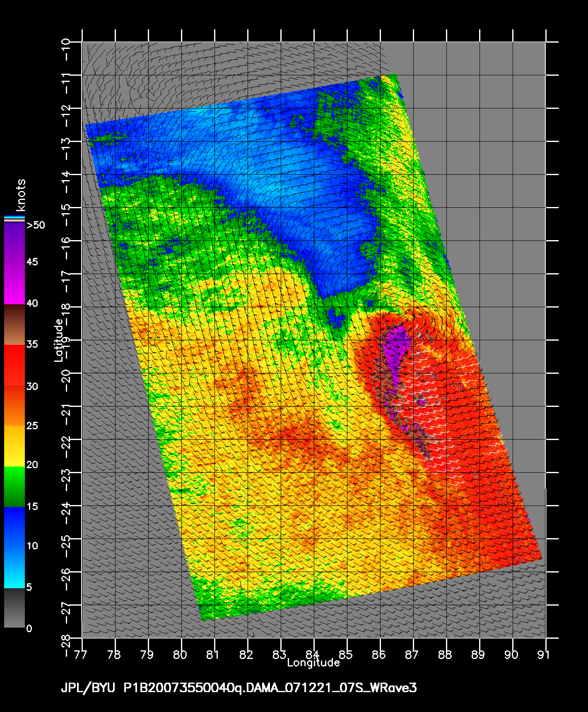The image size is (588, 712).
Task: Select the orange 25–30 knot color bar segment
Action: coord(14,406)
